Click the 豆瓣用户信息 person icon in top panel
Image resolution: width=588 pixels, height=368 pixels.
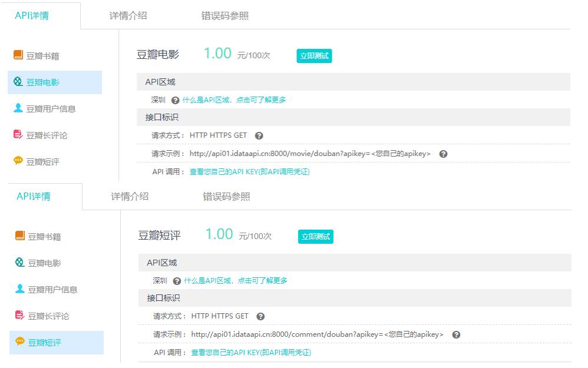click(x=18, y=108)
